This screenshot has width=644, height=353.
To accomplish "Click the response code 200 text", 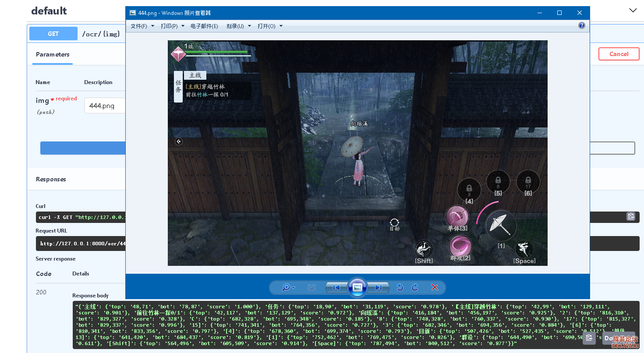I will pos(41,292).
